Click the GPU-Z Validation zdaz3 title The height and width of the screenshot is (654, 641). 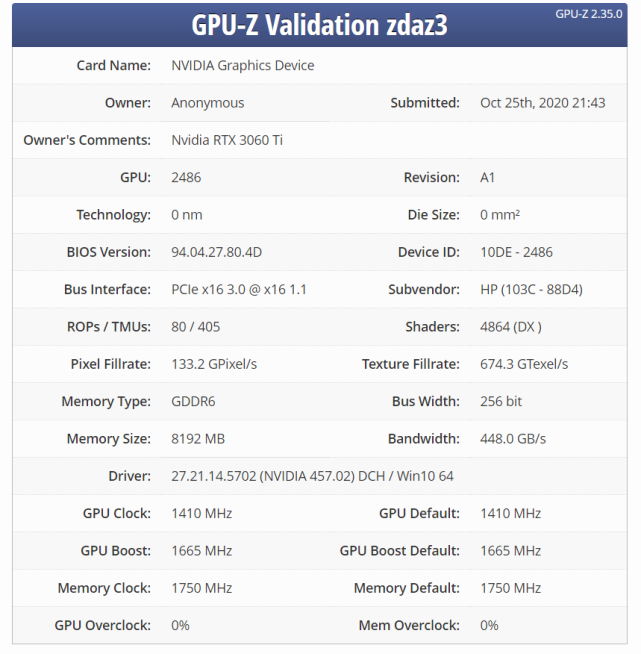pyautogui.click(x=319, y=25)
